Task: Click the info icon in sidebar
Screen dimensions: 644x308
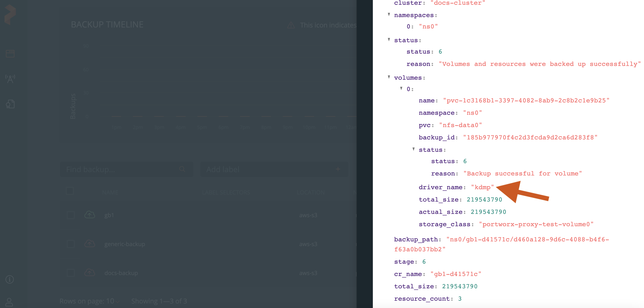Action: (x=10, y=279)
